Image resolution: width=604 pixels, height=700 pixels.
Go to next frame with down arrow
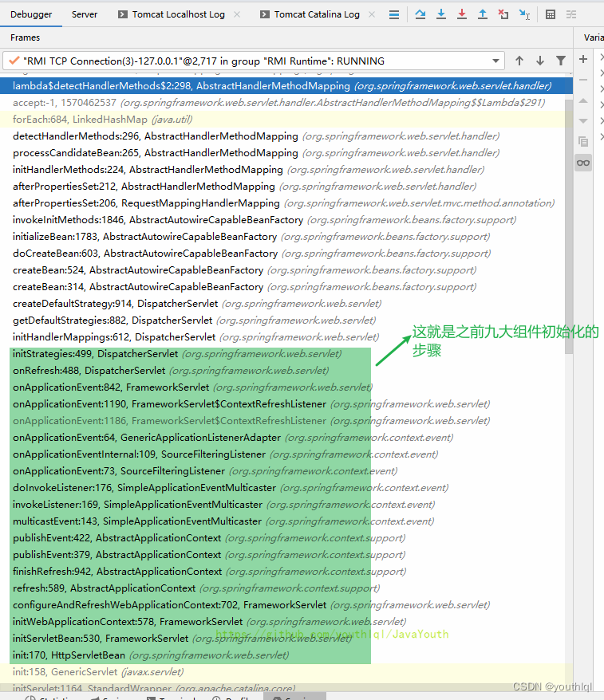click(x=540, y=61)
